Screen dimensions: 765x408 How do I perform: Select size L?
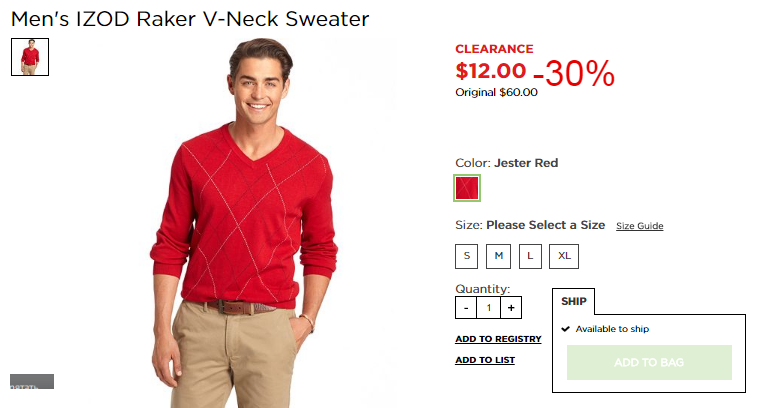pos(530,256)
